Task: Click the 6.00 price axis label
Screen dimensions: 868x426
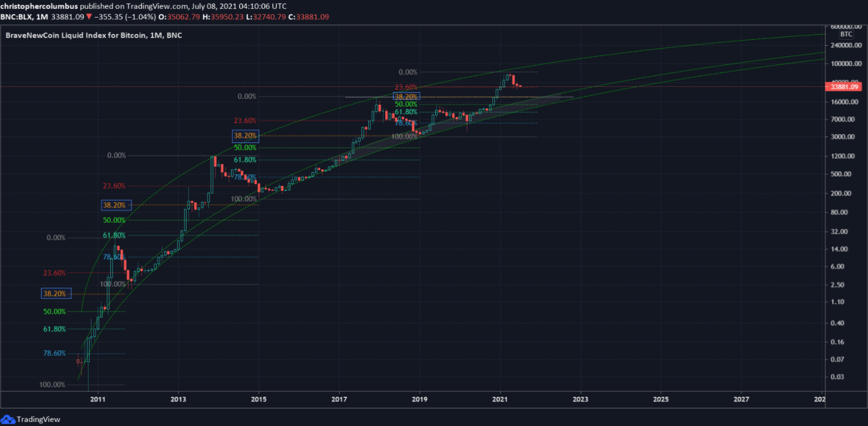Action: (838, 267)
